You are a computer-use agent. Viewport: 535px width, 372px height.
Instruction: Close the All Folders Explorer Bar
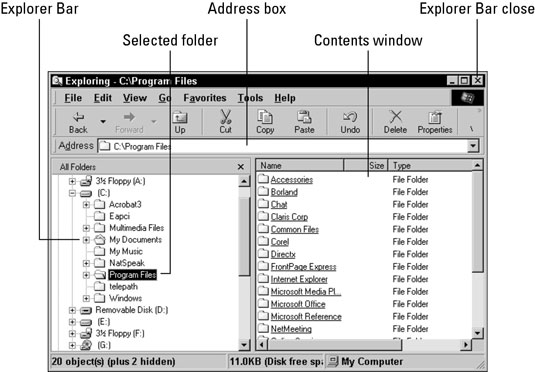click(241, 167)
